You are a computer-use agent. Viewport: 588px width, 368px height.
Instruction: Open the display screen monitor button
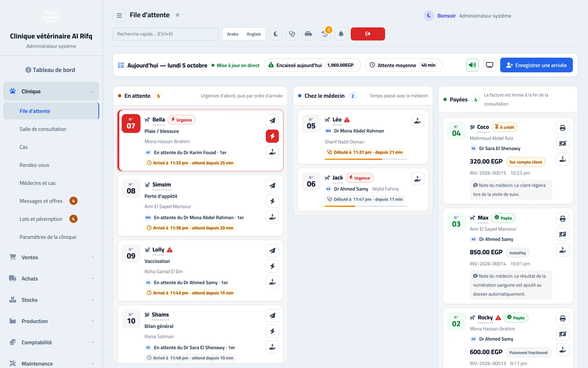pos(490,65)
